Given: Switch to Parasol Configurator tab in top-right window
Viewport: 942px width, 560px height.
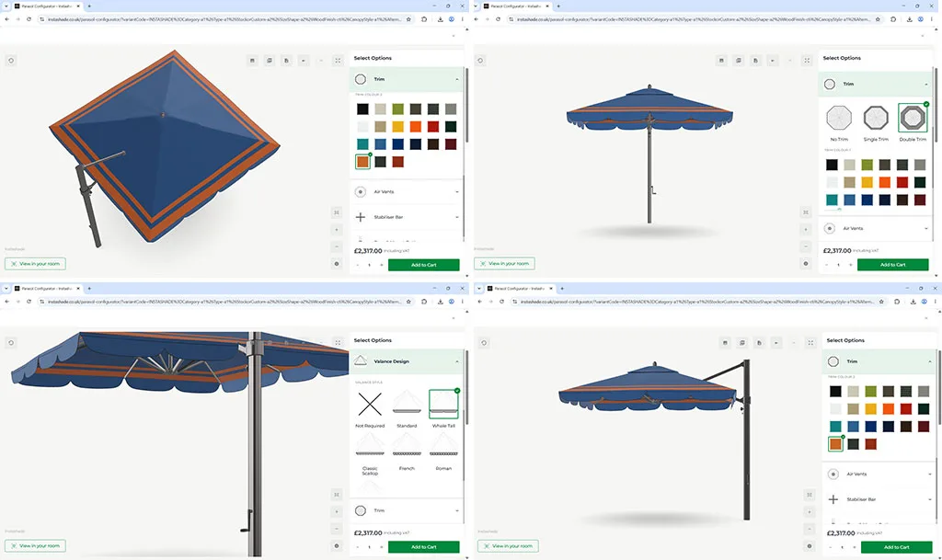Looking at the screenshot, I should (516, 6).
